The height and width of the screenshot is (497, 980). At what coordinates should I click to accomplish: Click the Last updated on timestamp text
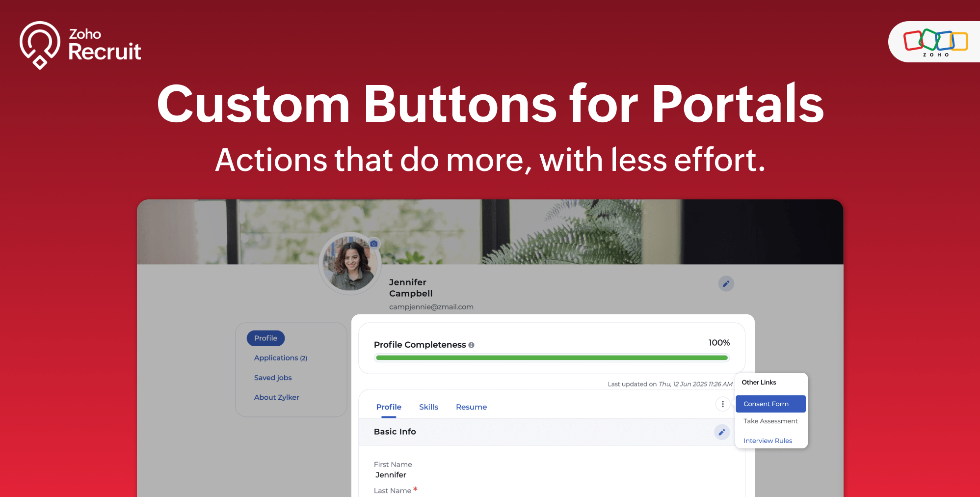(x=670, y=384)
